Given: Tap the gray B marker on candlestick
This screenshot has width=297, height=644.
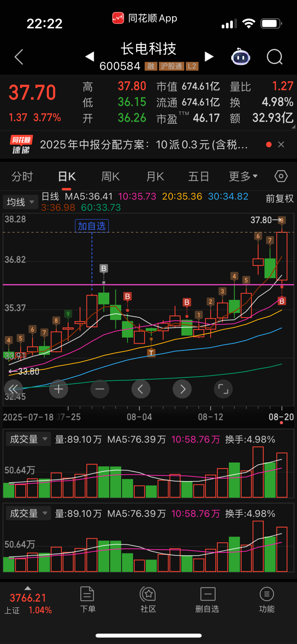Looking at the screenshot, I should pyautogui.click(x=103, y=268).
